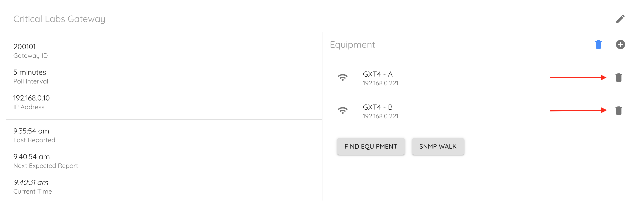
Task: Click the pencil edit icon for the gateway
Action: (620, 19)
